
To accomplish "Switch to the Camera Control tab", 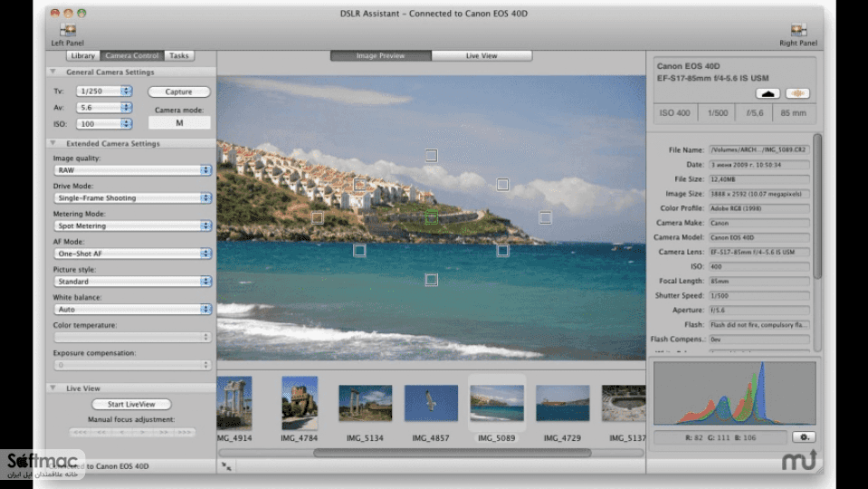I will tap(132, 55).
